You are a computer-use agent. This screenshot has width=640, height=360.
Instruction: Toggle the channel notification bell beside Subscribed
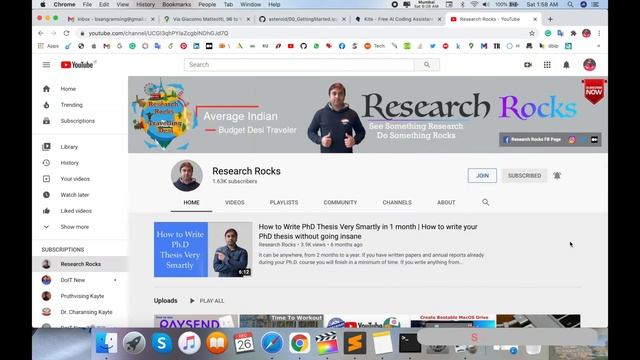(557, 176)
